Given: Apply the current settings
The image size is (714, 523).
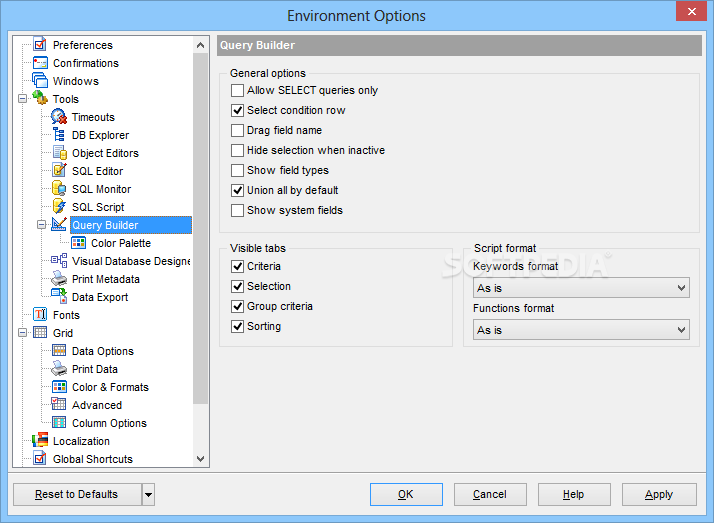Looking at the screenshot, I should point(659,494).
